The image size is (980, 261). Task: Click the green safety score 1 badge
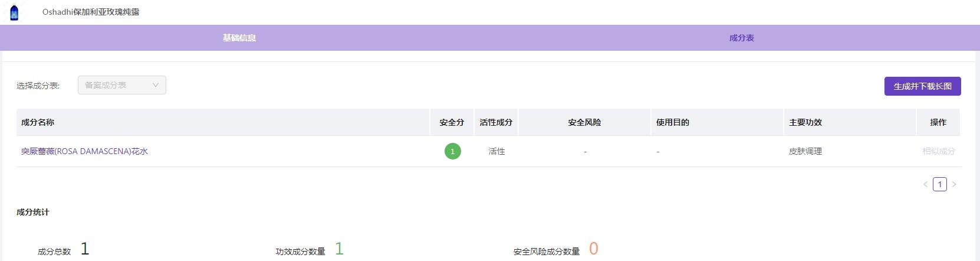(x=452, y=151)
